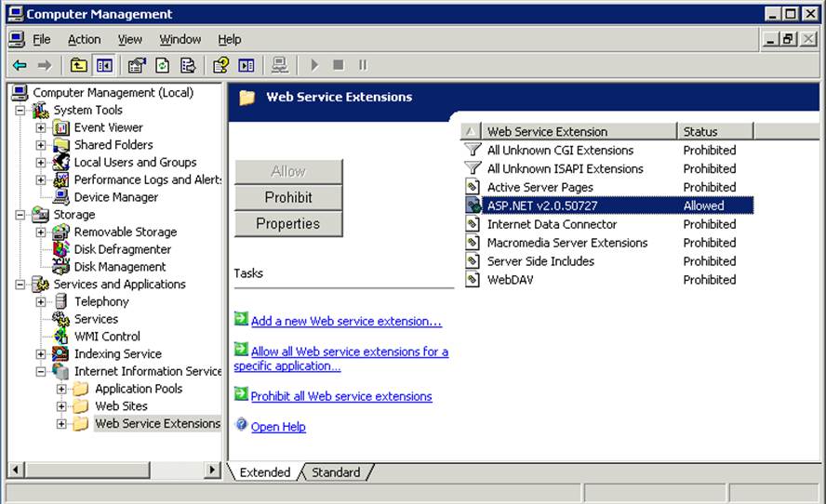Viewport: 826px width, 504px height.
Task: Click the Export List toolbar icon
Action: click(188, 65)
